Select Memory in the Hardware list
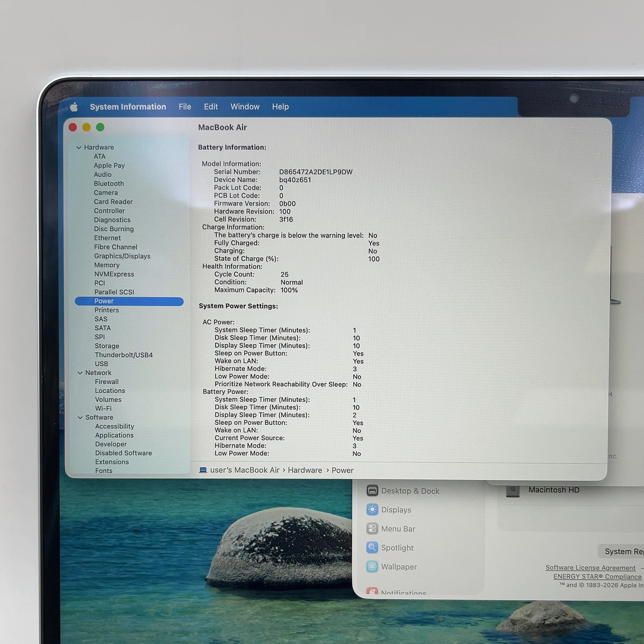Viewport: 644px width, 644px height. coord(107,265)
